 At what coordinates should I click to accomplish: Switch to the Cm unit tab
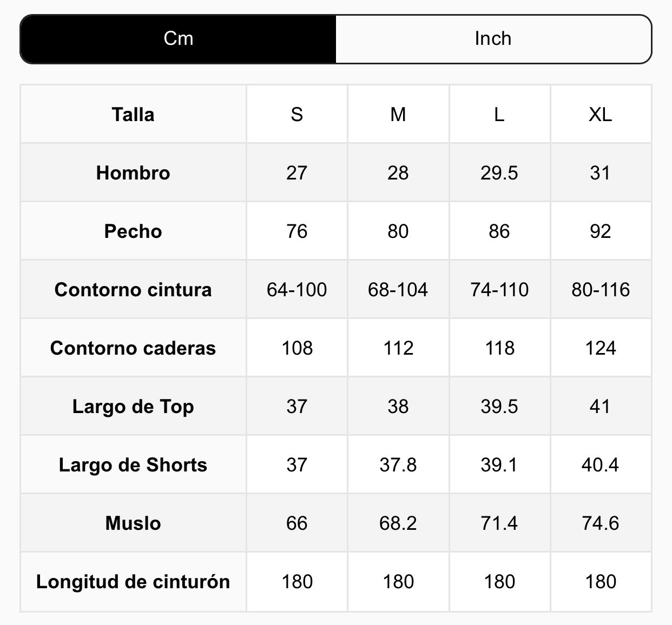point(178,39)
